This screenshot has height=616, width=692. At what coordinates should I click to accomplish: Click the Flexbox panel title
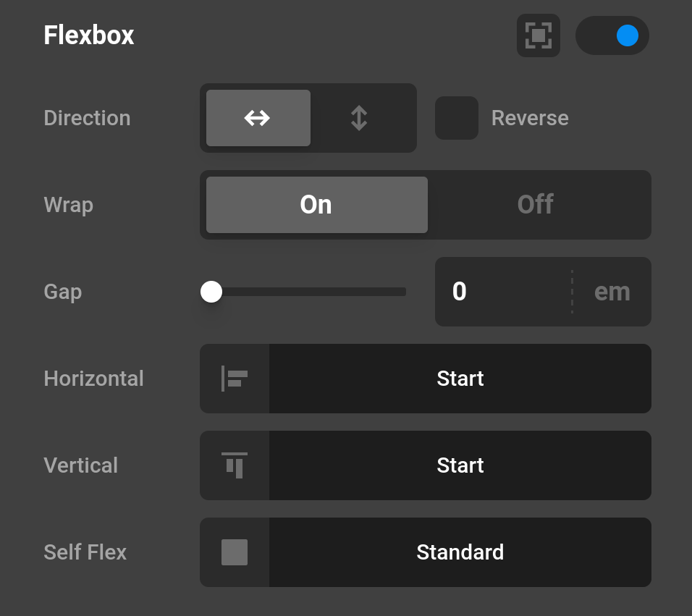coord(88,35)
